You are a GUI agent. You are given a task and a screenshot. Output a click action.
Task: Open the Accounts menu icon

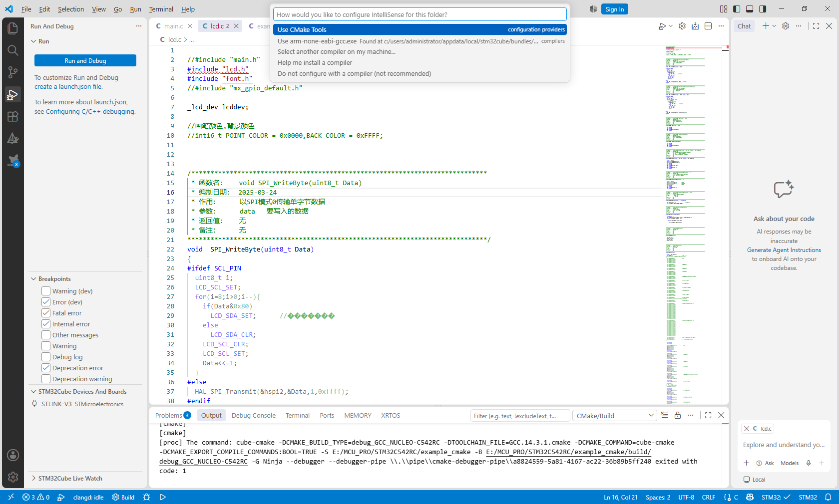click(13, 455)
